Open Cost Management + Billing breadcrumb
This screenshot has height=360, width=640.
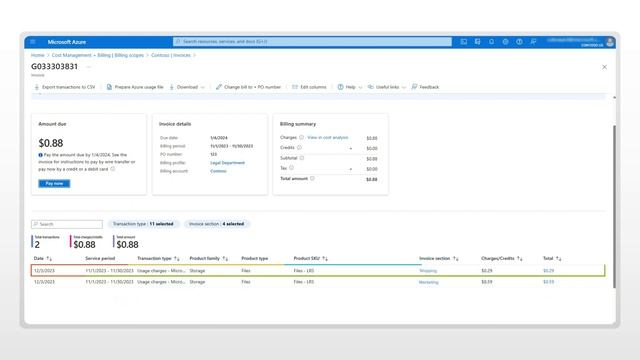98,55
